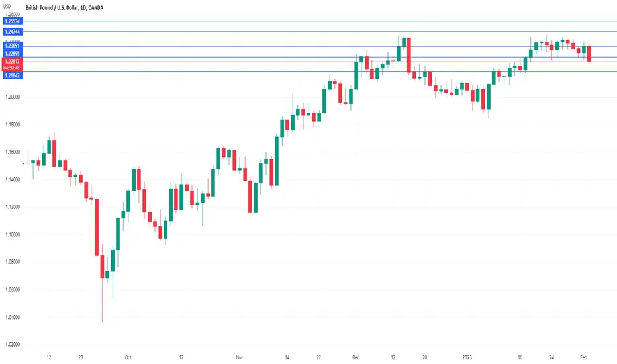617x364 pixels.
Task: Click the 04:50:46 bar countdown timer
Action: pos(13,68)
